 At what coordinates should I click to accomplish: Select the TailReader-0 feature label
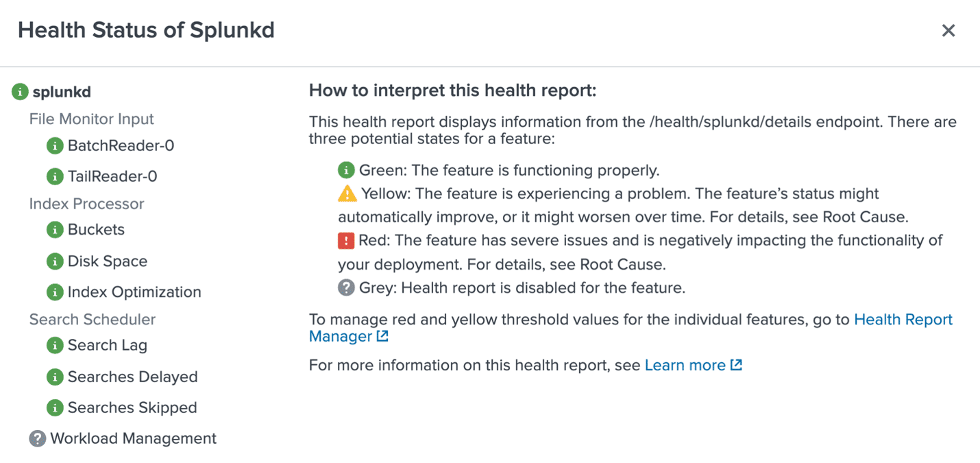click(x=112, y=176)
